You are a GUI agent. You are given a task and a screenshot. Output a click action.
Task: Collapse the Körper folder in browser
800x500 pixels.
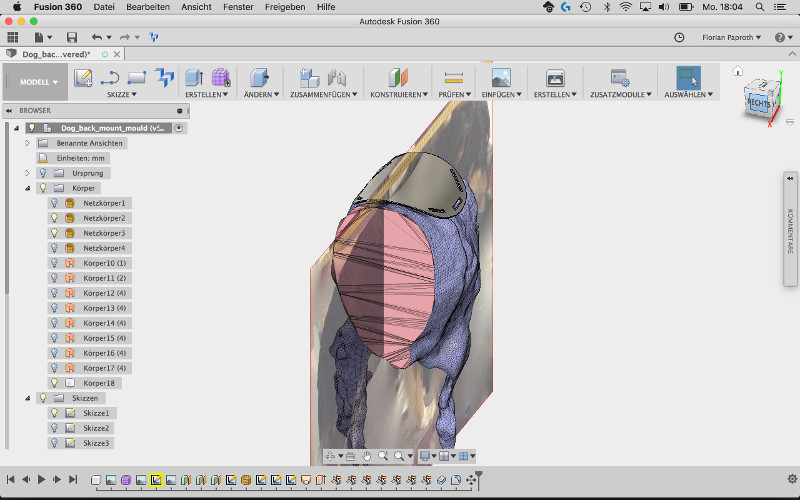click(x=29, y=188)
